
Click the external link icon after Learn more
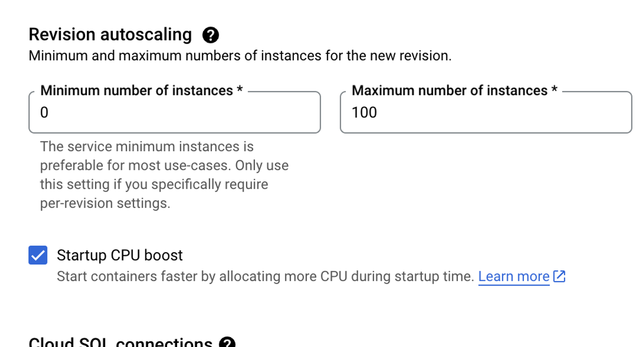point(559,276)
